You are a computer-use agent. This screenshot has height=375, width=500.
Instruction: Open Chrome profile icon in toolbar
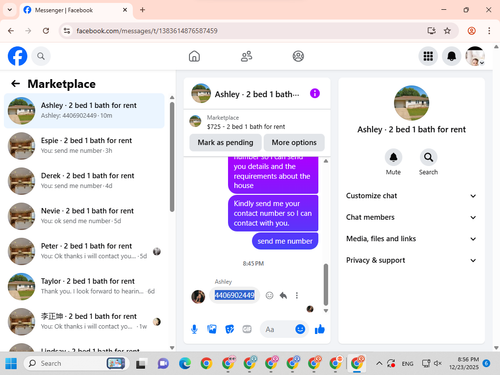point(471,31)
